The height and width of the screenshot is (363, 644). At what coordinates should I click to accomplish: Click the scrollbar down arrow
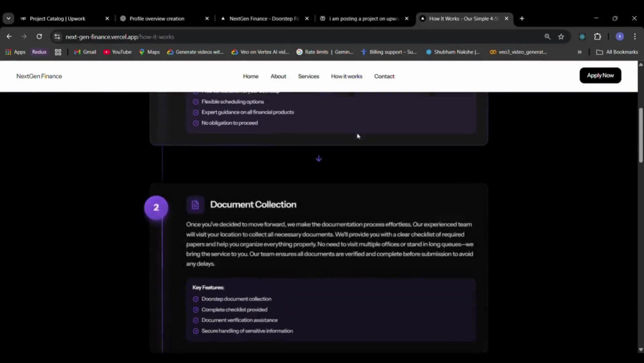click(x=641, y=350)
